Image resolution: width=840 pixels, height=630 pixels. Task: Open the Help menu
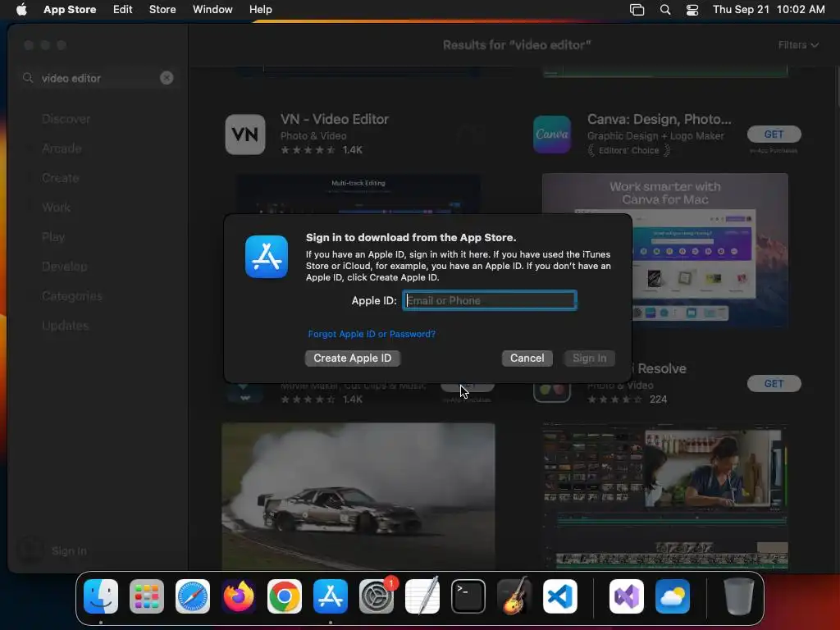[260, 9]
